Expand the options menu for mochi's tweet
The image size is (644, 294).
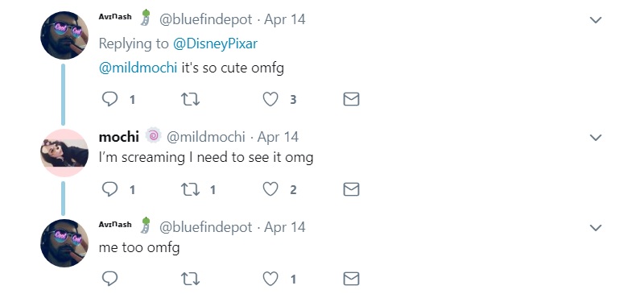pyautogui.click(x=596, y=138)
